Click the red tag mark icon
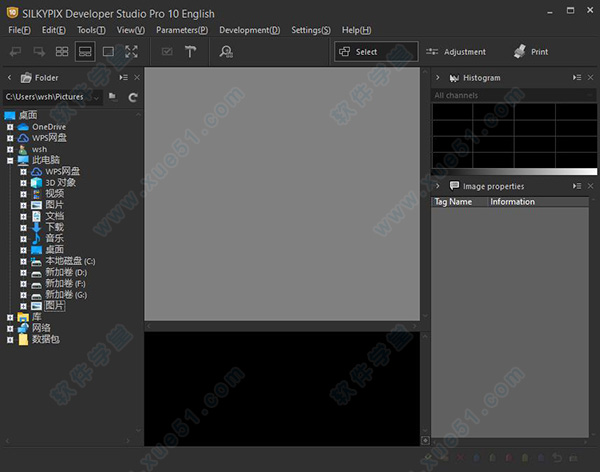 [509, 457]
